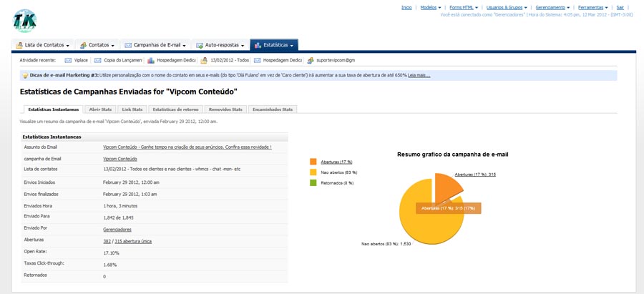Follow the Leia mais... tip link
Screen dimensions: 644x294
coord(419,76)
